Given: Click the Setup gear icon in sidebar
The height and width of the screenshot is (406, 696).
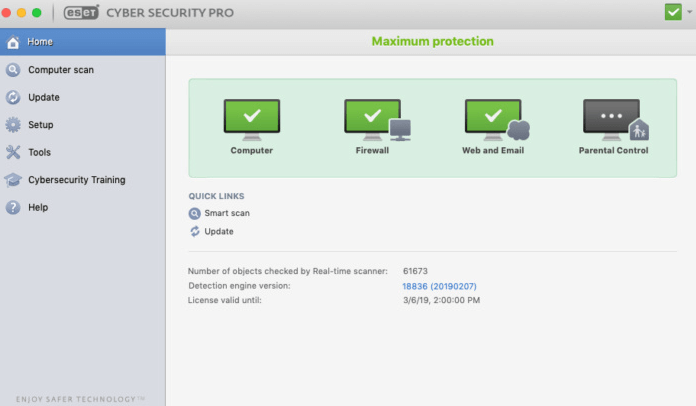Looking at the screenshot, I should (x=13, y=125).
